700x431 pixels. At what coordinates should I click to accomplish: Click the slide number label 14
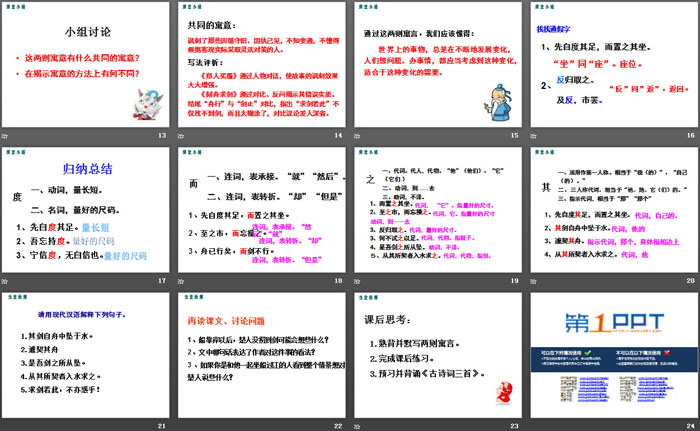point(338,135)
